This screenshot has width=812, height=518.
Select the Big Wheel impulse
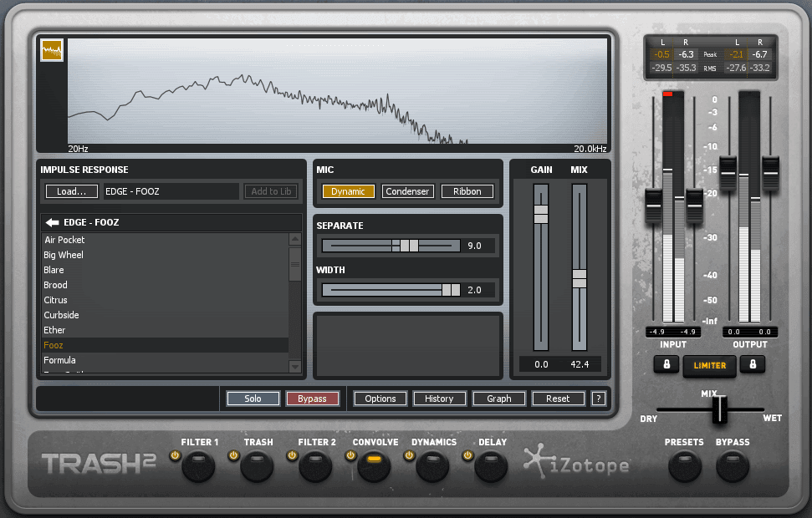pos(165,255)
